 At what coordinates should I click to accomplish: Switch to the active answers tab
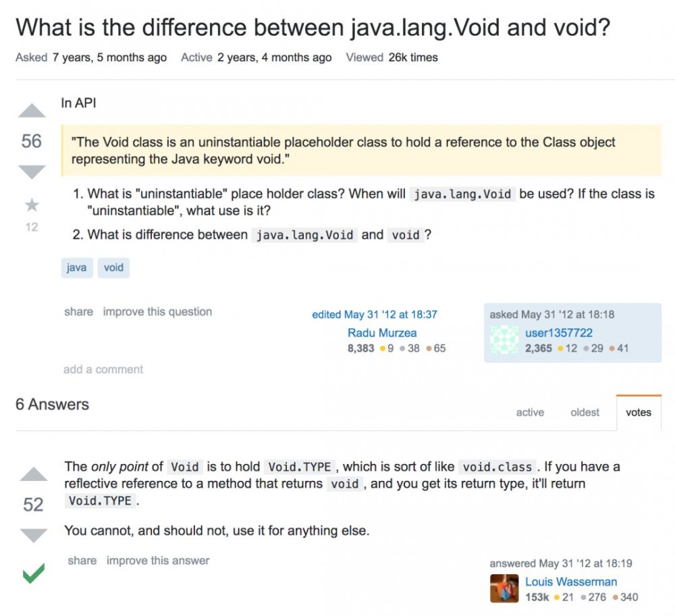coord(530,412)
